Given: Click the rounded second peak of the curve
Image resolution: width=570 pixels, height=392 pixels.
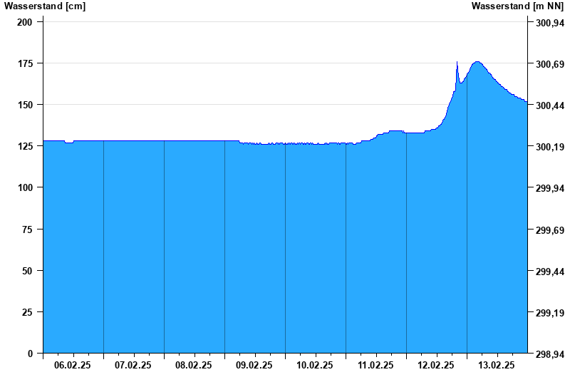Looking at the screenshot, I should click(477, 62).
